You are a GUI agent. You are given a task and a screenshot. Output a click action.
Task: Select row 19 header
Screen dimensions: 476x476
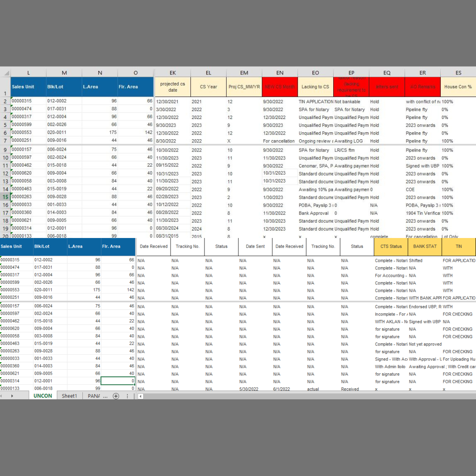pyautogui.click(x=5, y=228)
